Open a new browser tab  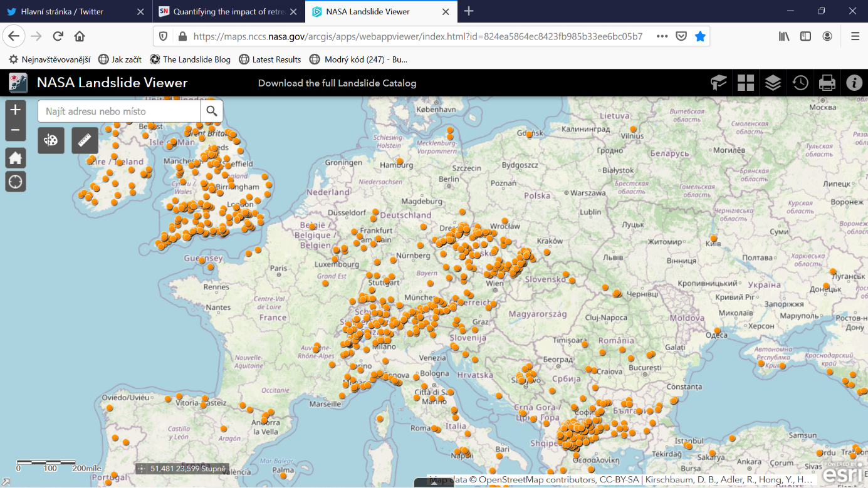pos(469,11)
